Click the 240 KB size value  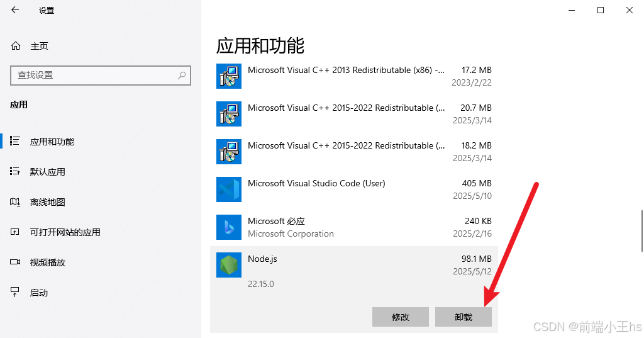point(478,221)
